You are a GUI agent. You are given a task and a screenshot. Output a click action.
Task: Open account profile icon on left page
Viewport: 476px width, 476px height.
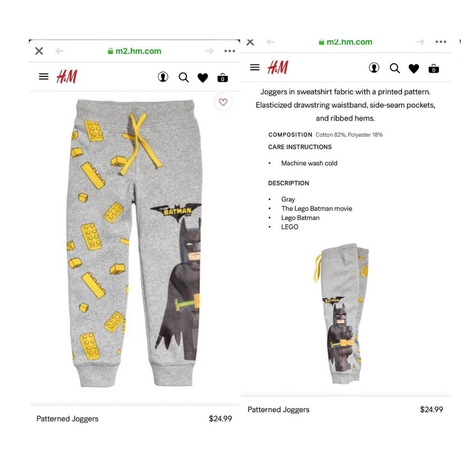click(x=163, y=77)
